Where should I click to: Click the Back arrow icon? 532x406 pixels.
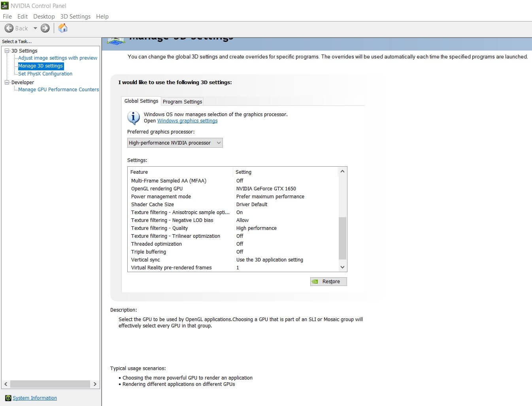[x=9, y=28]
